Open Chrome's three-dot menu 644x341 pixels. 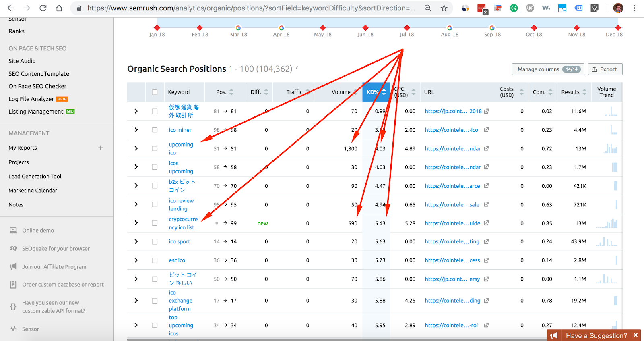click(634, 8)
